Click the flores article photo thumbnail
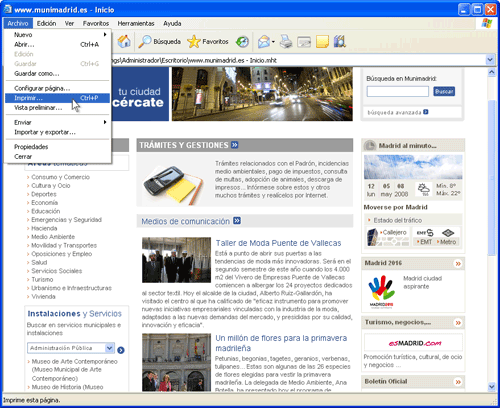The height and width of the screenshot is (408, 500). 176,362
